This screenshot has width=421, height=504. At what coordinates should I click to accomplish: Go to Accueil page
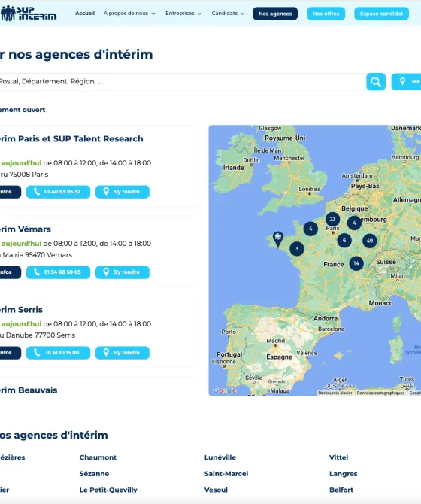coord(85,14)
